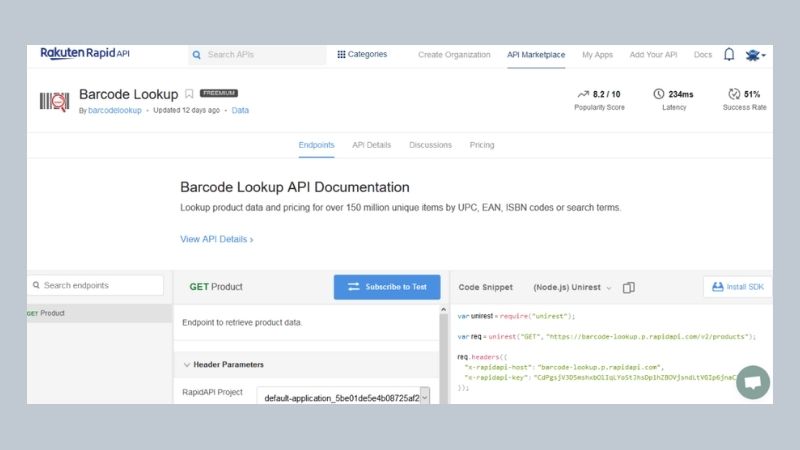The image size is (800, 450).
Task: Switch to the API Details tab
Action: 371,145
